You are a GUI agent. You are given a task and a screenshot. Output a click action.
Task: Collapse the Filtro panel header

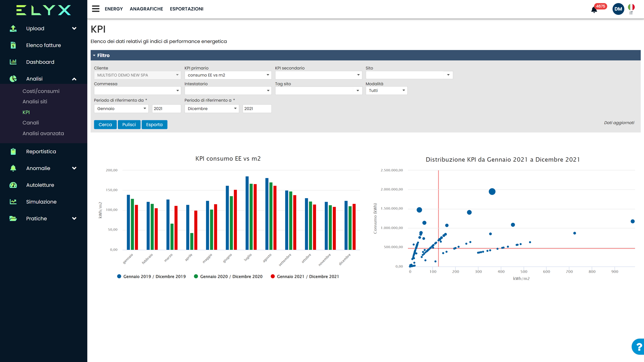pos(103,55)
